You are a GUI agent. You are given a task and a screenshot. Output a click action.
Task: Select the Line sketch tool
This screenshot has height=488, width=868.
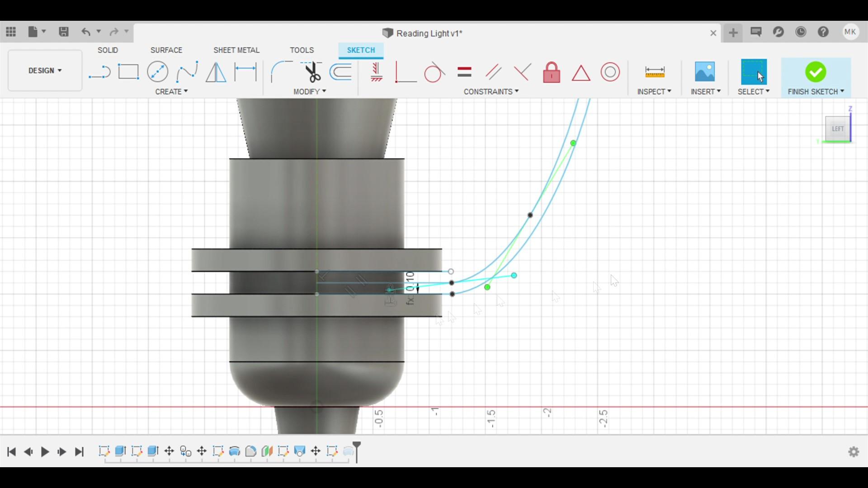99,72
